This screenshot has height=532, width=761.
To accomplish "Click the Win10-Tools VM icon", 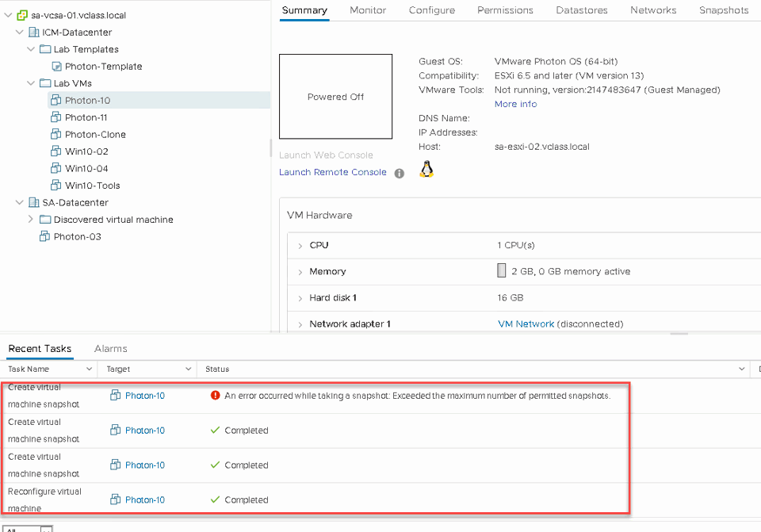I will (x=56, y=185).
